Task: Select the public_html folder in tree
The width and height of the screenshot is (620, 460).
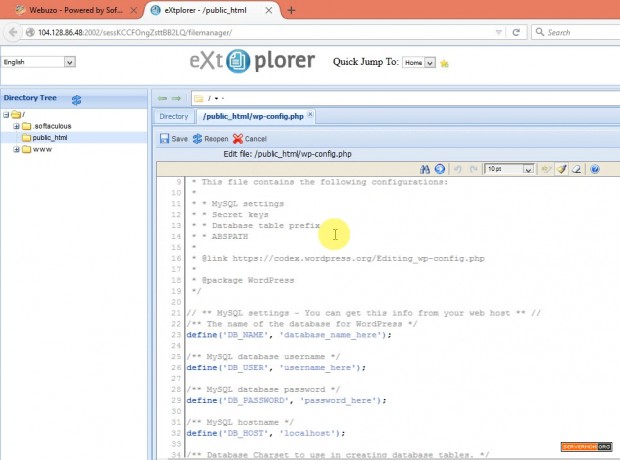Action: (x=50, y=138)
